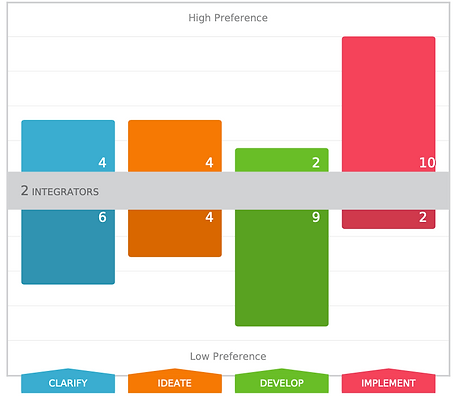Select the dark orange Ideate low preference bar
458x398 pixels.
(x=175, y=233)
